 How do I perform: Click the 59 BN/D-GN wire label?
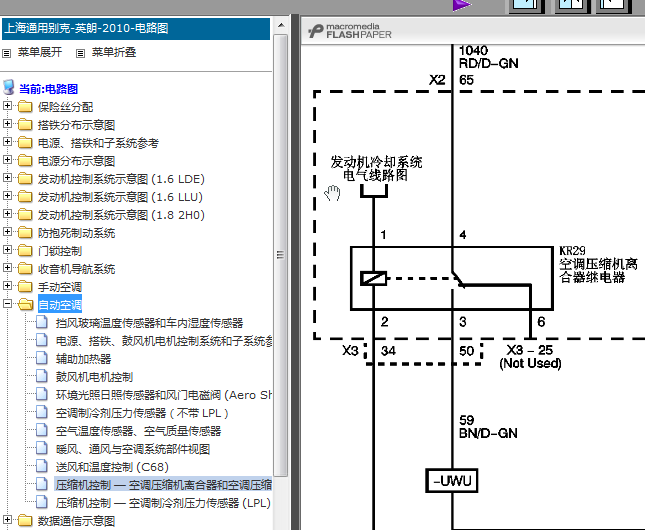click(x=488, y=427)
